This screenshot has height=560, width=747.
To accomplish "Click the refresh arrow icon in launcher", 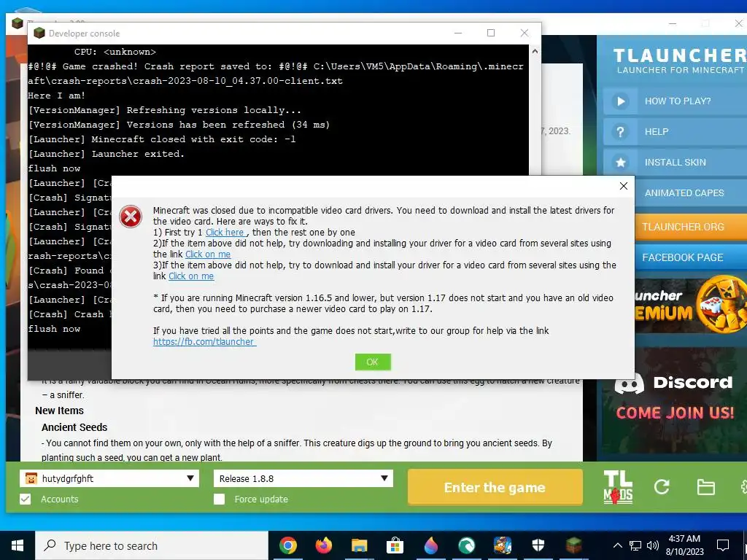I will (x=662, y=486).
